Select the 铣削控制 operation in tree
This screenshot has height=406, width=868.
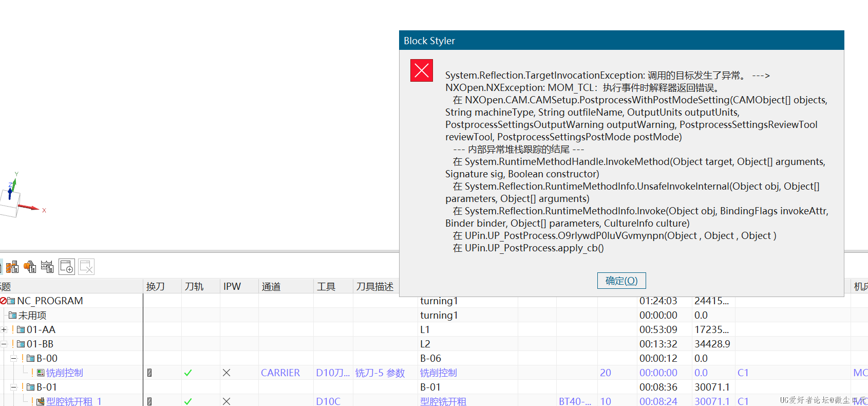pyautogui.click(x=65, y=373)
